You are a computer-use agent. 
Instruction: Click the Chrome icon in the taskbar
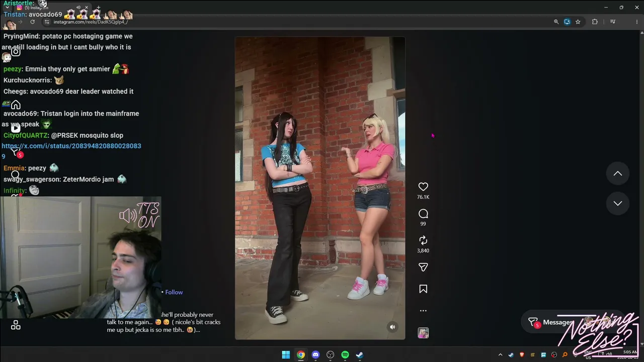coord(300,355)
